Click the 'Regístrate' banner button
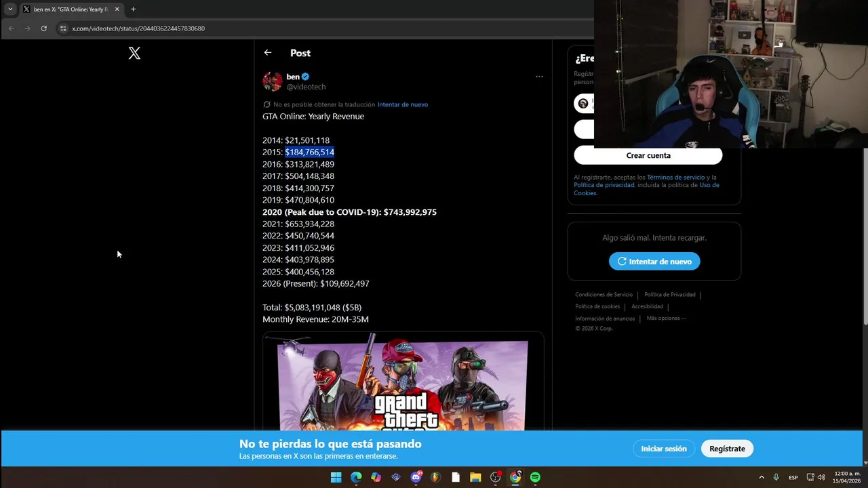 727,449
